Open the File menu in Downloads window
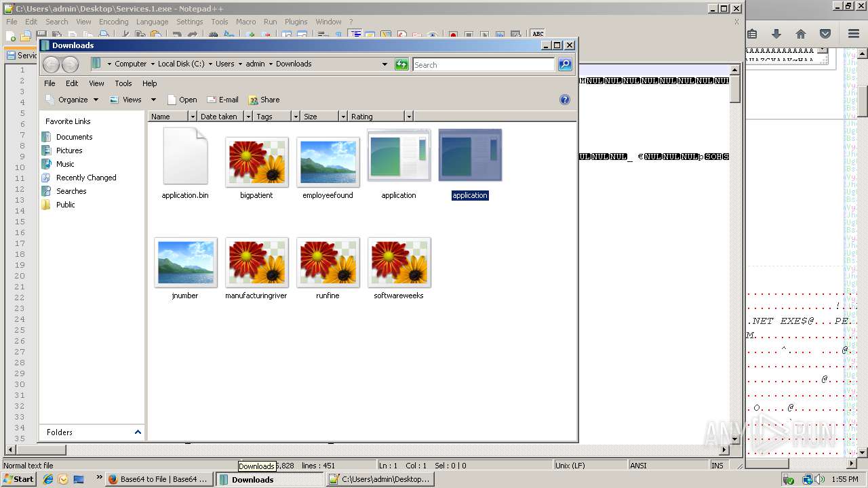 (x=50, y=83)
